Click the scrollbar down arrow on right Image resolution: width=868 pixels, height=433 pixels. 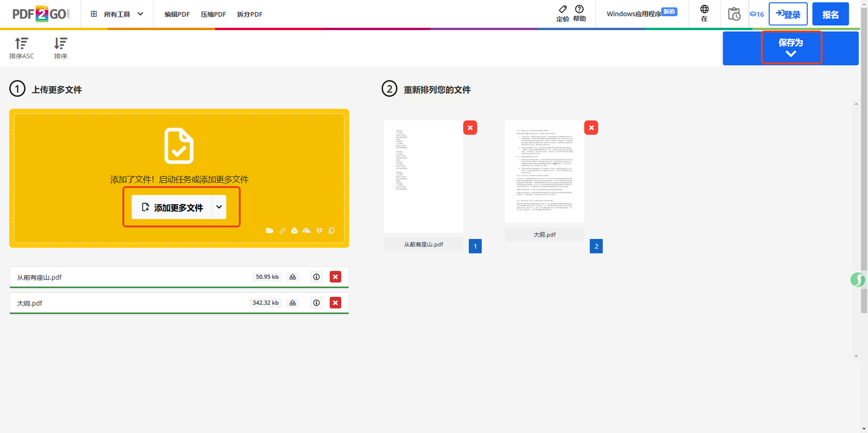[857, 357]
